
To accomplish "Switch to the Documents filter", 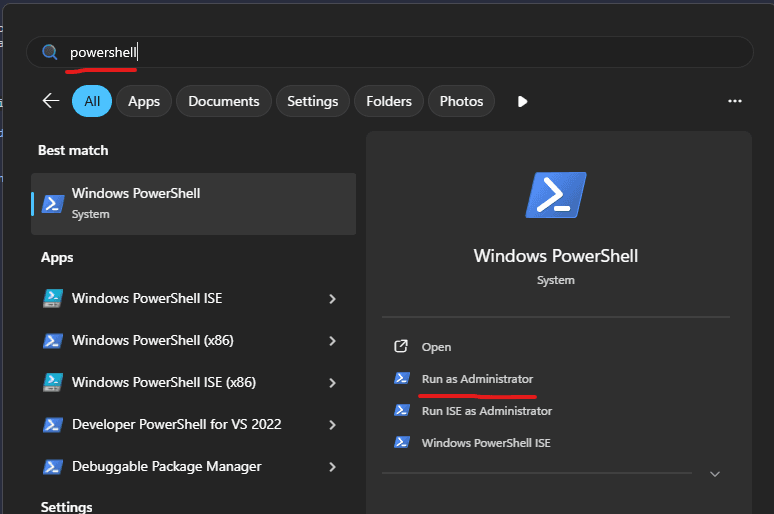I will click(224, 101).
